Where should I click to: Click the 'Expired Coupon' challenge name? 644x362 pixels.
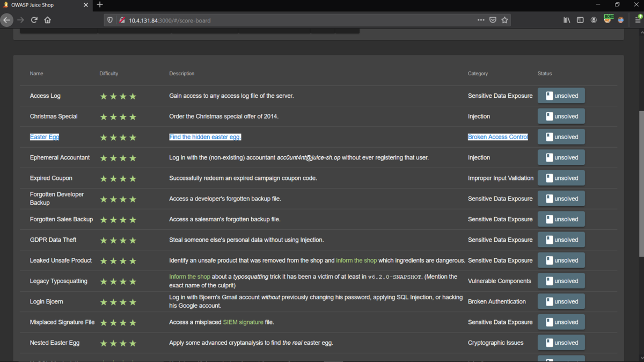tap(51, 178)
